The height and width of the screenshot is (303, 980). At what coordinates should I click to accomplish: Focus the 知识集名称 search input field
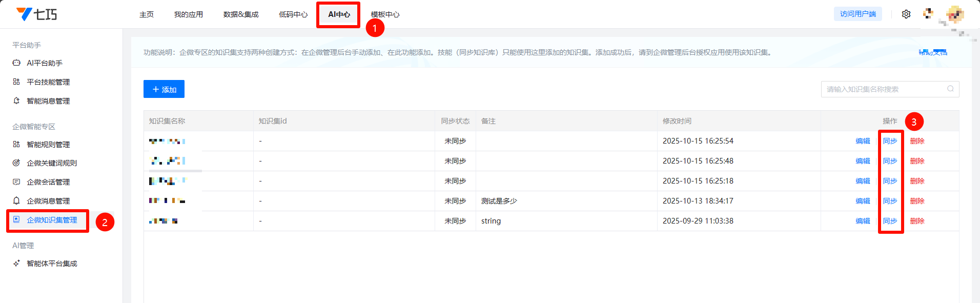click(x=884, y=89)
